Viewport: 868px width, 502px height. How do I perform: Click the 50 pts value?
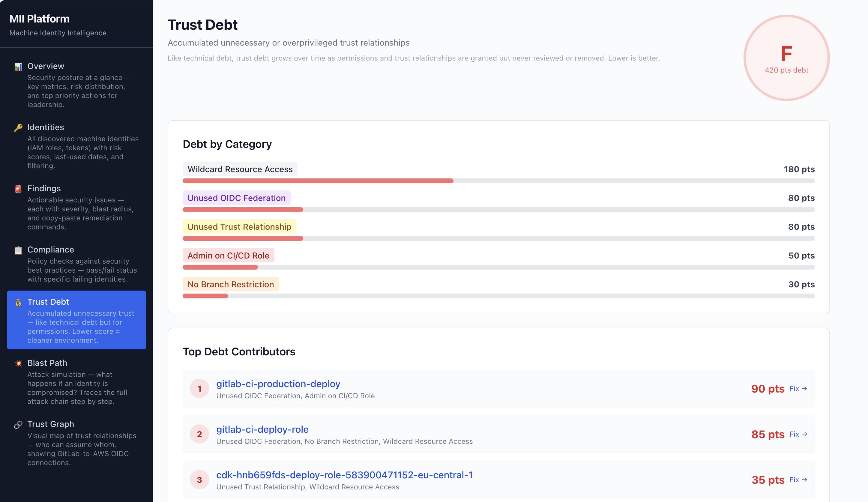tap(801, 255)
